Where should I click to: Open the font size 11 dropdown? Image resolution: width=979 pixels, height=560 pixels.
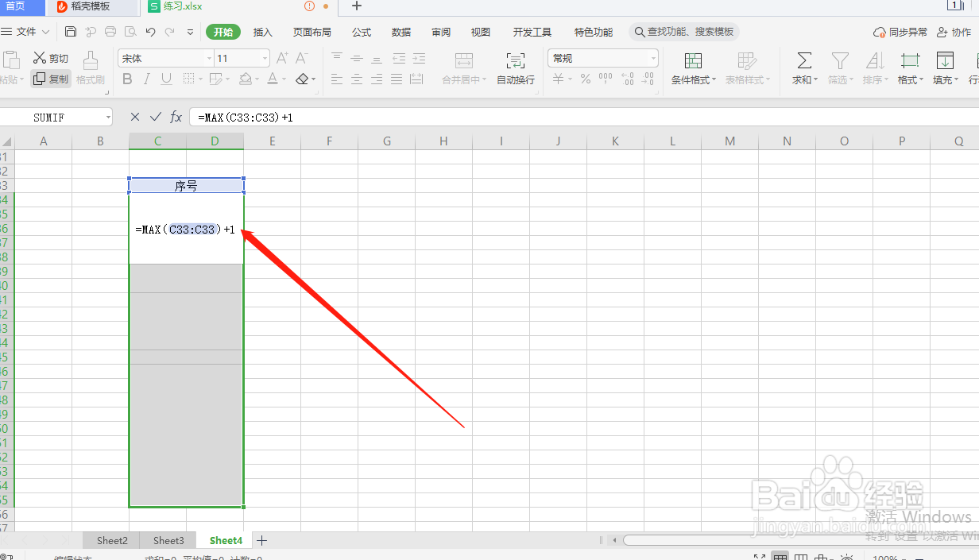(x=265, y=58)
